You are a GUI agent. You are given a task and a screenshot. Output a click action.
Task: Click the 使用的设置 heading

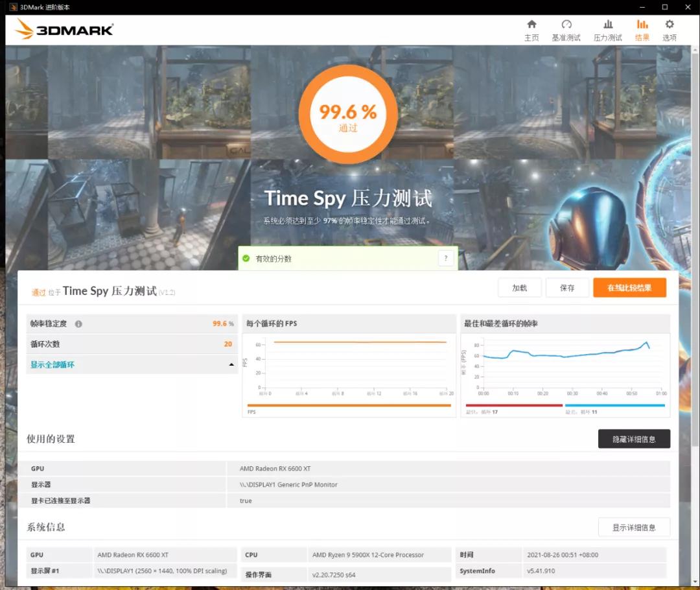[51, 438]
